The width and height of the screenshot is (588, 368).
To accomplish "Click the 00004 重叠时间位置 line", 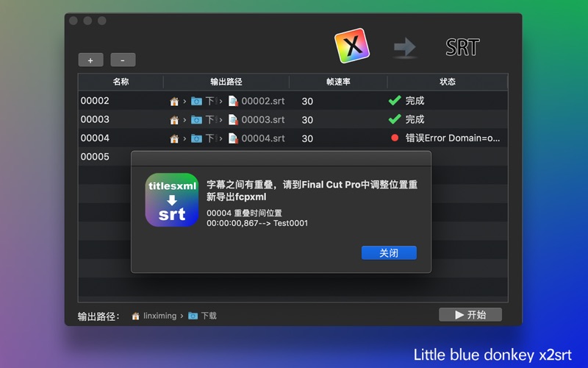I will point(244,213).
